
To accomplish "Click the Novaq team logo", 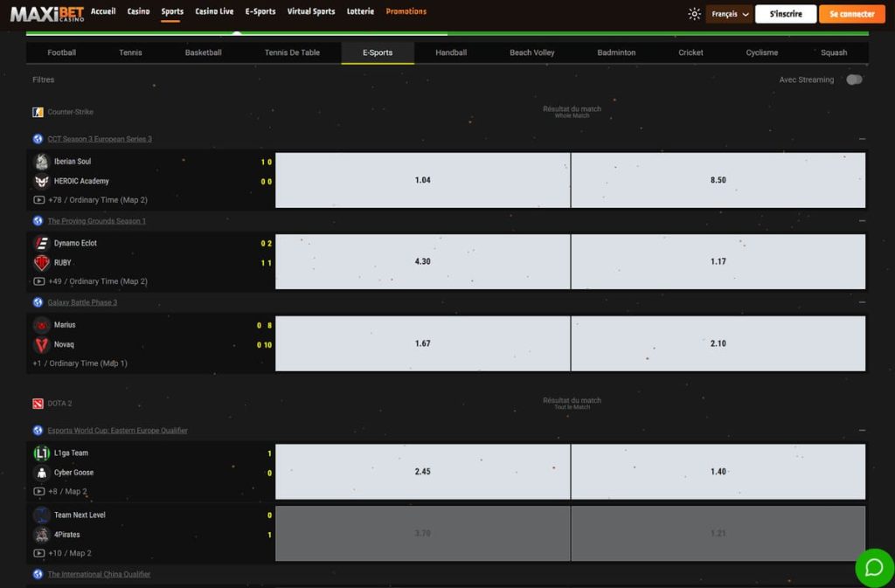I will point(41,344).
